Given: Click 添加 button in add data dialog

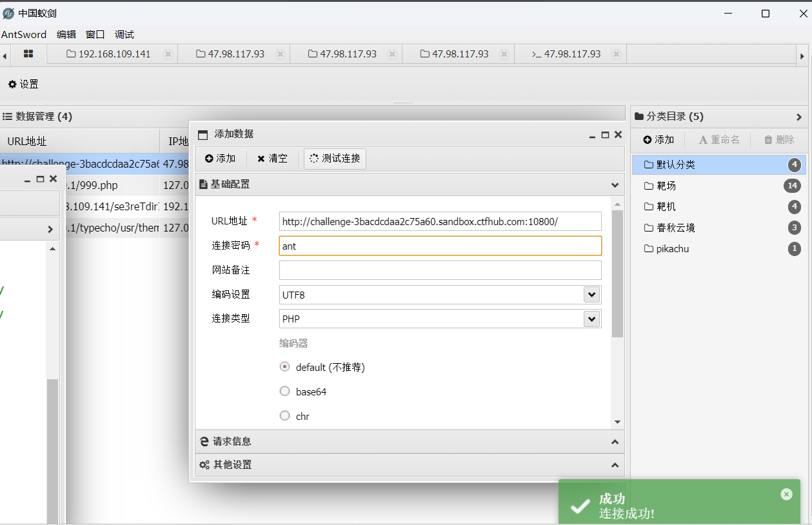Looking at the screenshot, I should coord(220,159).
